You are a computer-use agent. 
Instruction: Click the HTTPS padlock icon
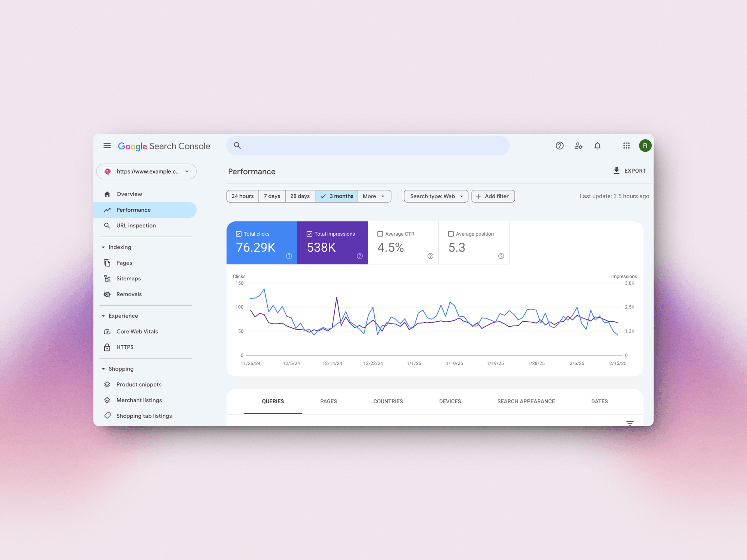point(107,347)
